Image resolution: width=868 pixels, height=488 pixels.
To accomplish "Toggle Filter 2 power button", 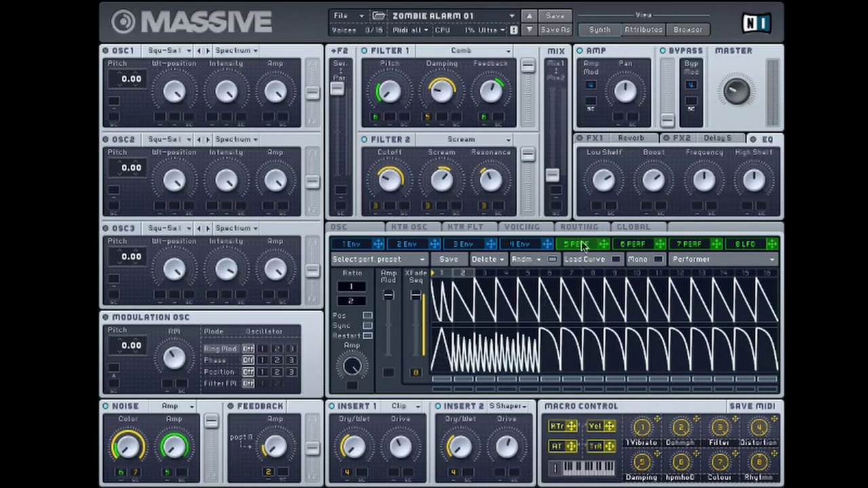I will click(364, 140).
